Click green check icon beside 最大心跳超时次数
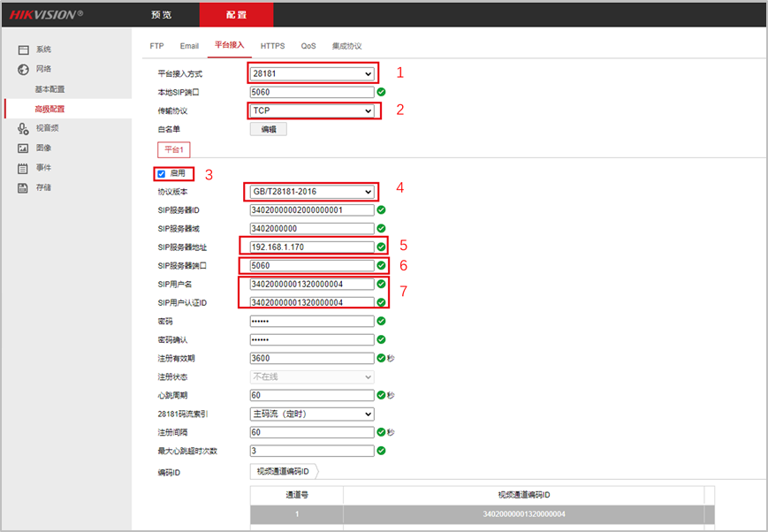Image resolution: width=768 pixels, height=532 pixels. point(381,450)
